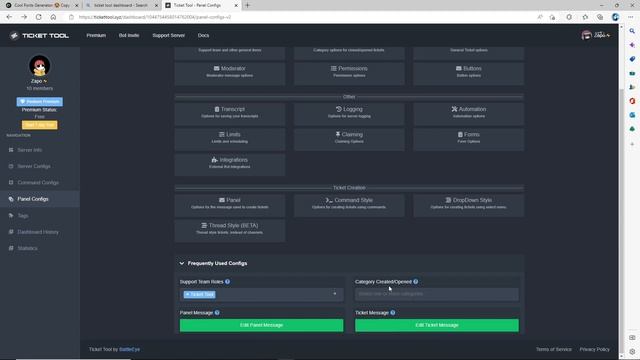Viewport: 640px width, 360px height.
Task: Click the Category Created/Opened input field
Action: [437, 294]
